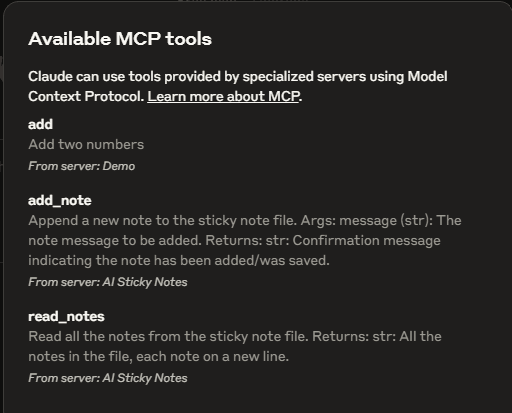512x413 pixels.
Task: Click Read all the notes description line
Action: [x=235, y=337]
